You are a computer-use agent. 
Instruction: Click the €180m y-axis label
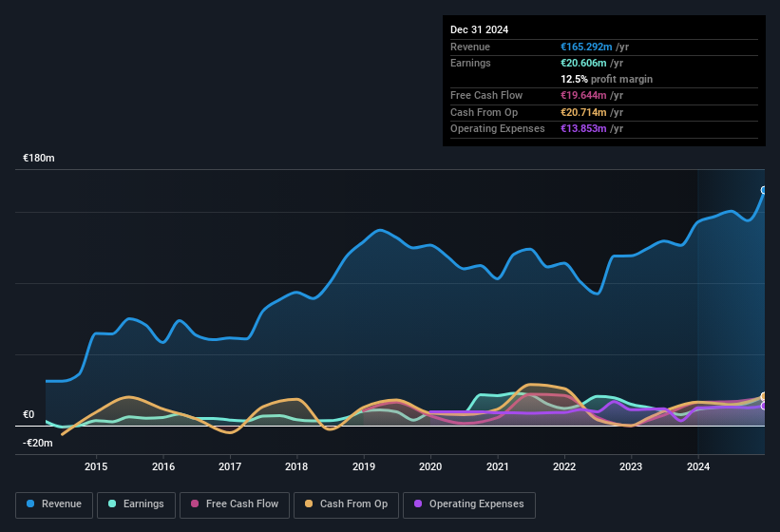coord(39,158)
